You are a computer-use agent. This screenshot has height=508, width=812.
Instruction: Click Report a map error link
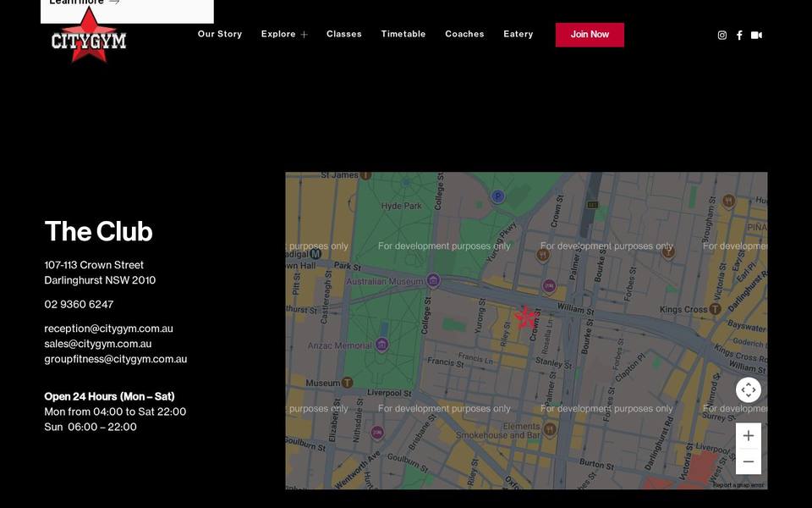pyautogui.click(x=738, y=485)
